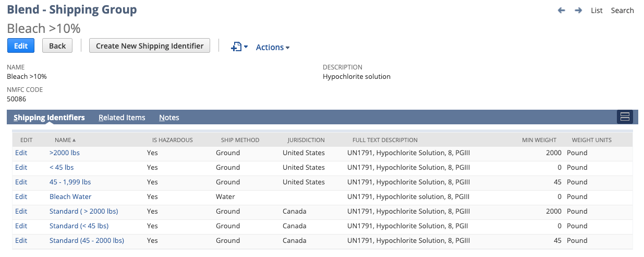Expand the arrow beside new document icon
This screenshot has width=644, height=257.
[246, 48]
